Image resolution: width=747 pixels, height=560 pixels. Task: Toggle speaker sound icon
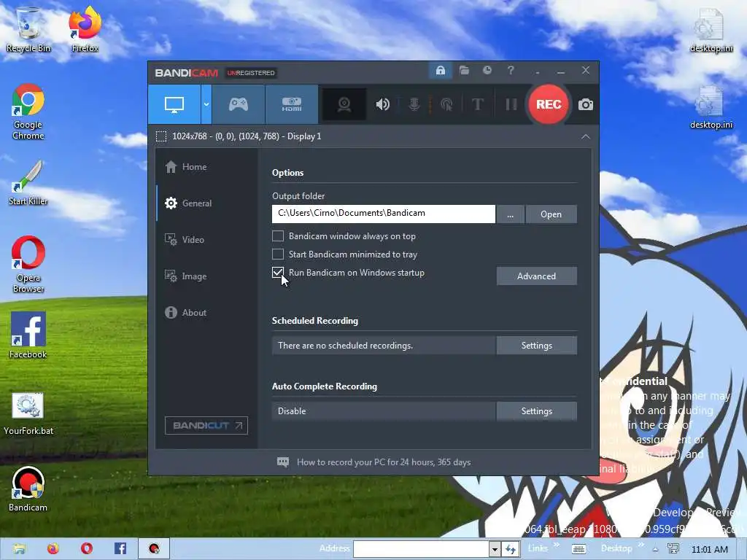(x=382, y=104)
